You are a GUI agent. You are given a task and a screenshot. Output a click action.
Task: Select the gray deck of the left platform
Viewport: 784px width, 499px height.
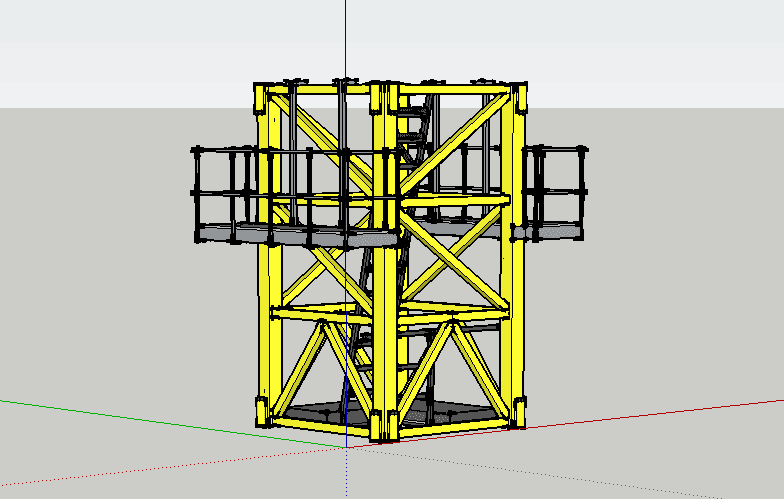point(297,236)
